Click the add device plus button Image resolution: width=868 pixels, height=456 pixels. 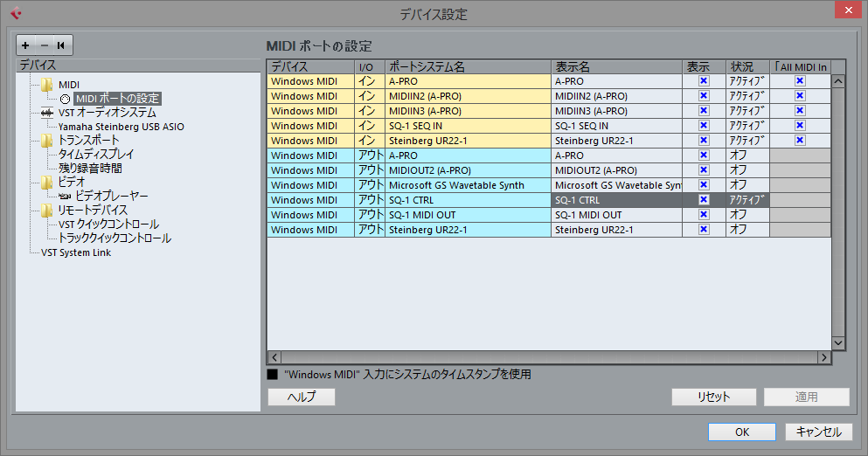click(x=25, y=45)
